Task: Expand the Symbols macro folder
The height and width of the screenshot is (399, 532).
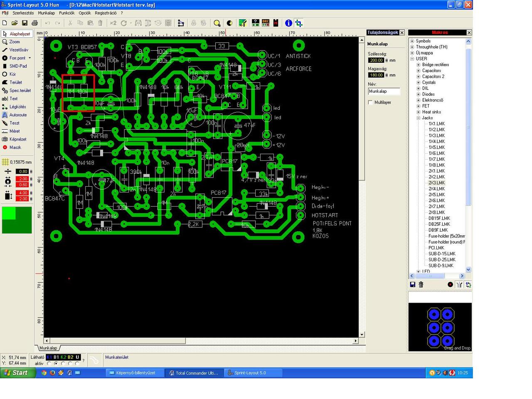Action: 412,41
